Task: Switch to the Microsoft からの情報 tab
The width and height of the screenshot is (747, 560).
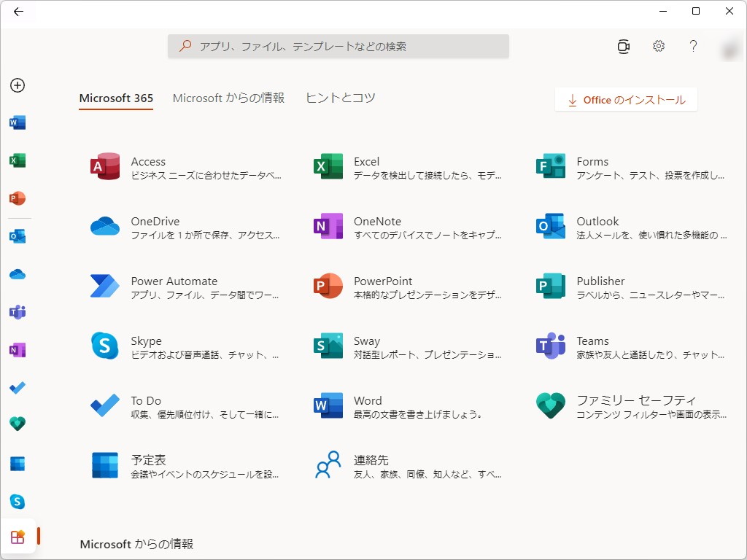Action: pyautogui.click(x=228, y=97)
